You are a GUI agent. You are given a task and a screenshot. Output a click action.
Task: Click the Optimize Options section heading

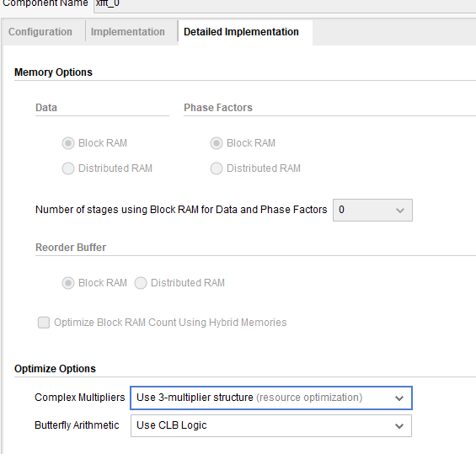[x=55, y=369]
